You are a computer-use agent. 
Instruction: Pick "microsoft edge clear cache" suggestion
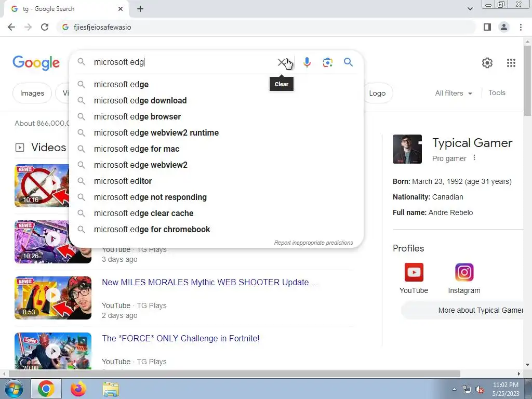pos(216,213)
